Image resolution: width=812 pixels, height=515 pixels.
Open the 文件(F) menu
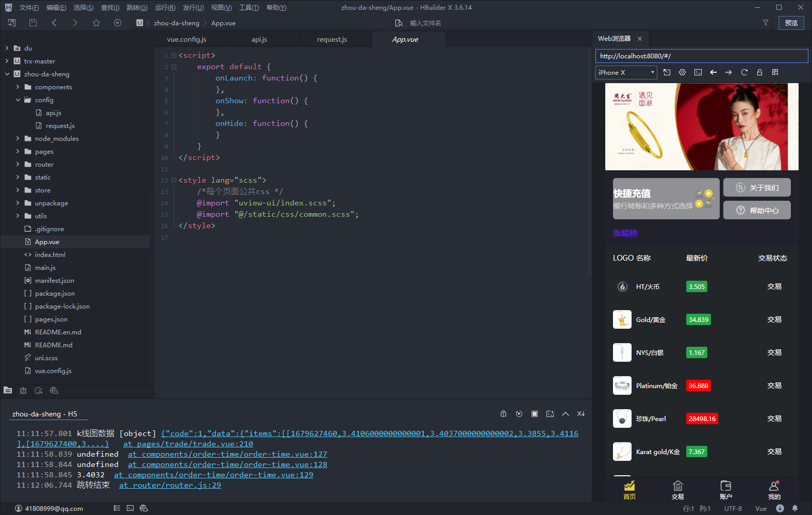point(29,8)
